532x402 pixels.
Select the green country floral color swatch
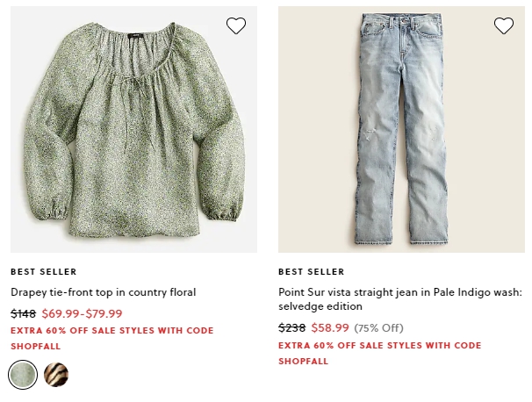pyautogui.click(x=23, y=375)
